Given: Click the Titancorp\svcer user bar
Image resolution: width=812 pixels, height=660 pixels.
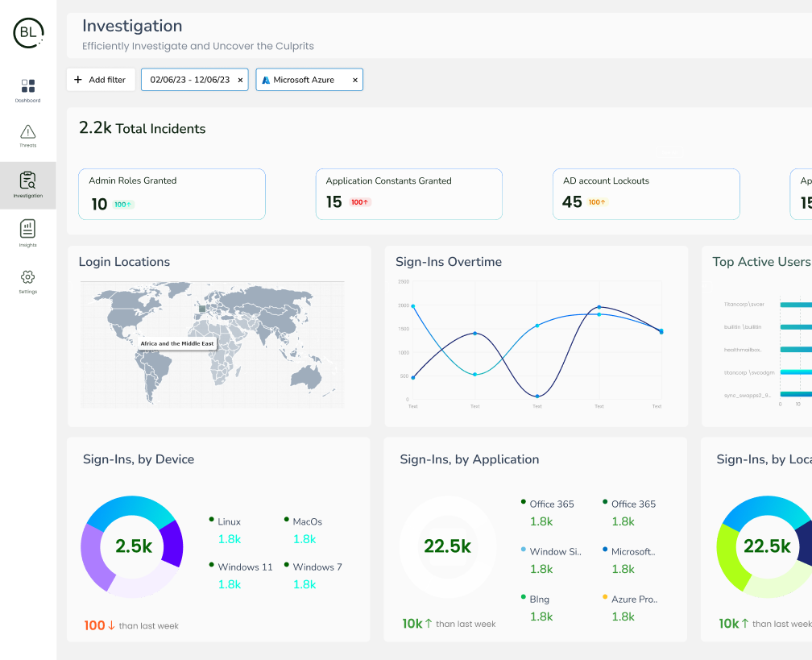Looking at the screenshot, I should coord(795,305).
